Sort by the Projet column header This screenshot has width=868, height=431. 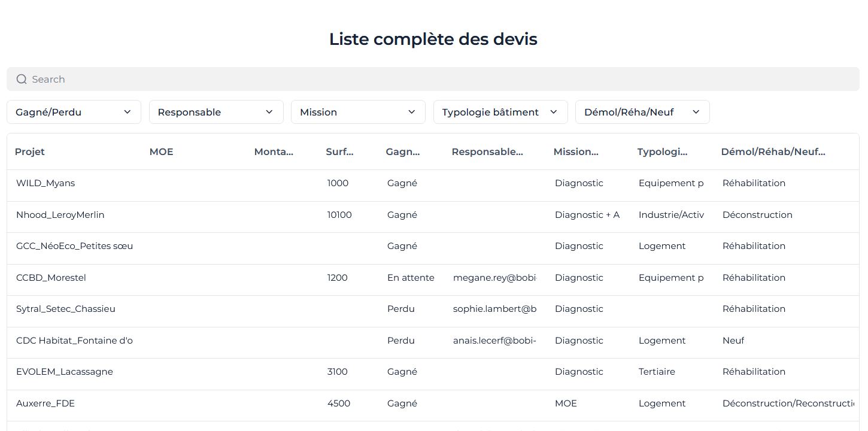coord(30,151)
